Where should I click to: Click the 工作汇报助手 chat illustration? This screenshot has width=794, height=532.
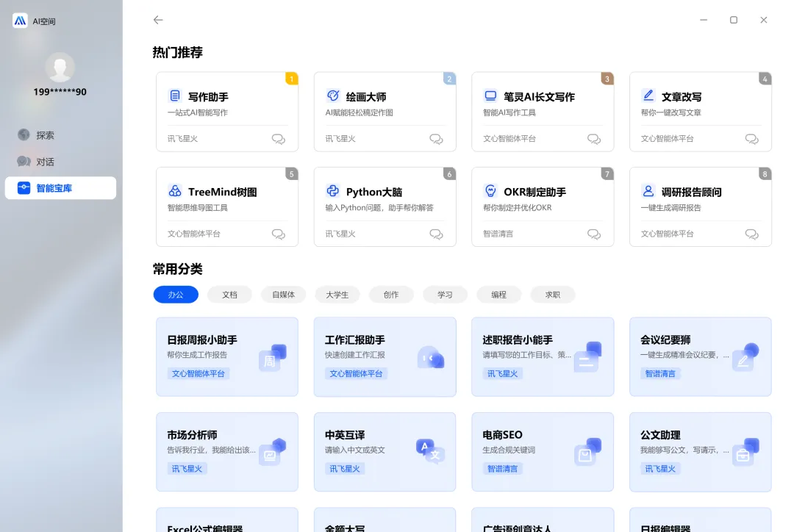(x=430, y=357)
